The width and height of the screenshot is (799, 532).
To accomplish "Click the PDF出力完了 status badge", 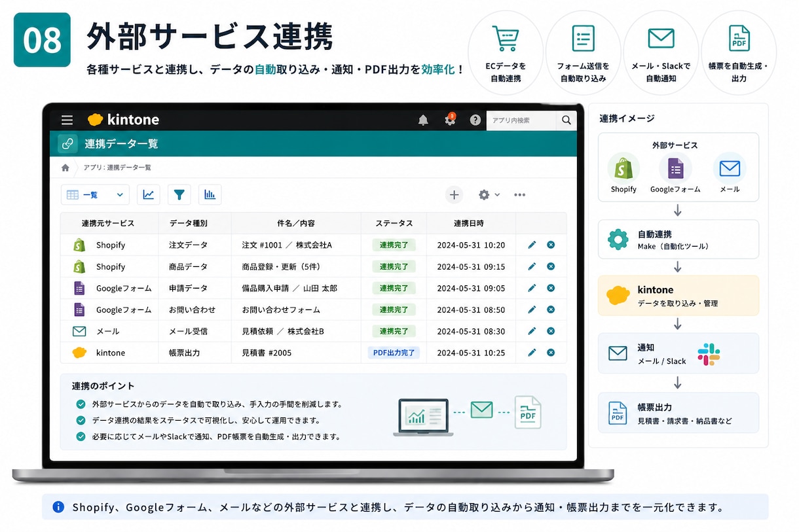I will click(x=394, y=353).
